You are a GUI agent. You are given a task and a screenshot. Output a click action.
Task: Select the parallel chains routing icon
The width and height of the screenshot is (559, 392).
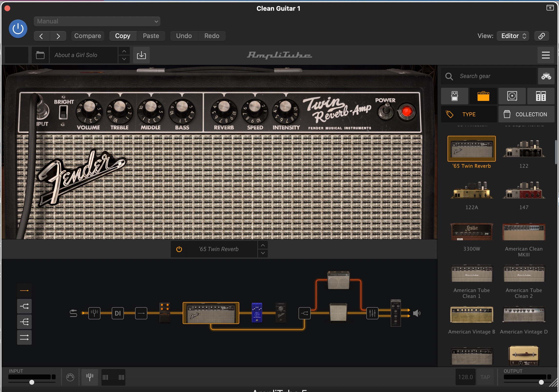click(x=24, y=337)
